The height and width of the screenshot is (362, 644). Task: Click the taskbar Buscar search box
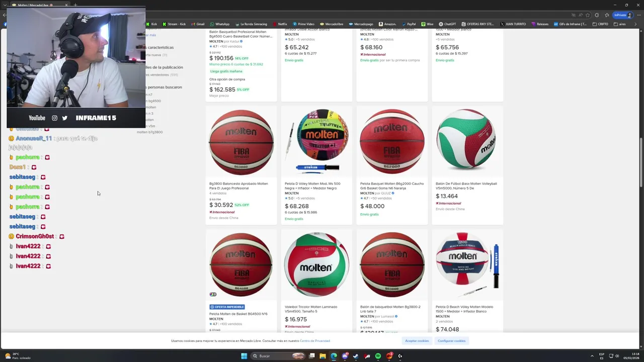tap(278, 356)
